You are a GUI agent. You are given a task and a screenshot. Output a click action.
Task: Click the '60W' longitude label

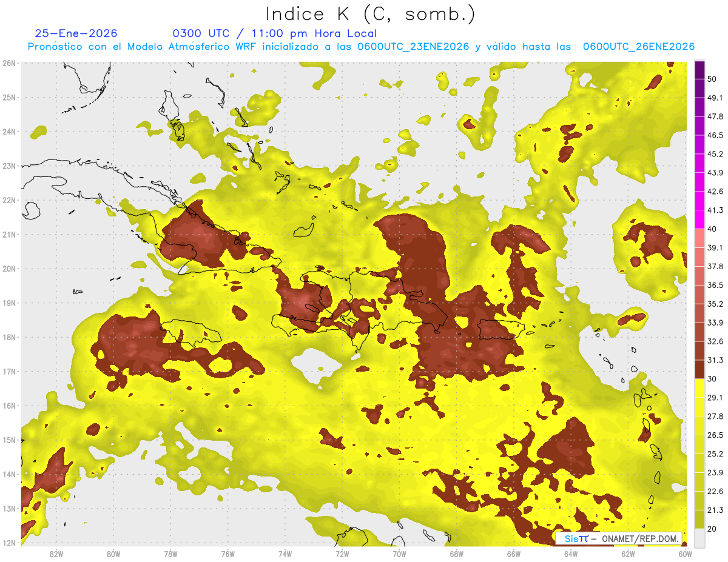[x=685, y=554]
